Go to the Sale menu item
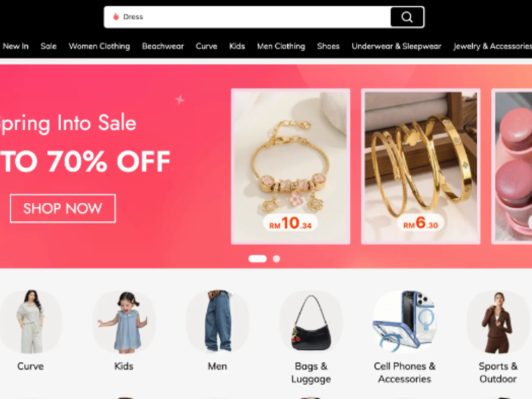Image resolution: width=532 pixels, height=399 pixels. tap(49, 46)
